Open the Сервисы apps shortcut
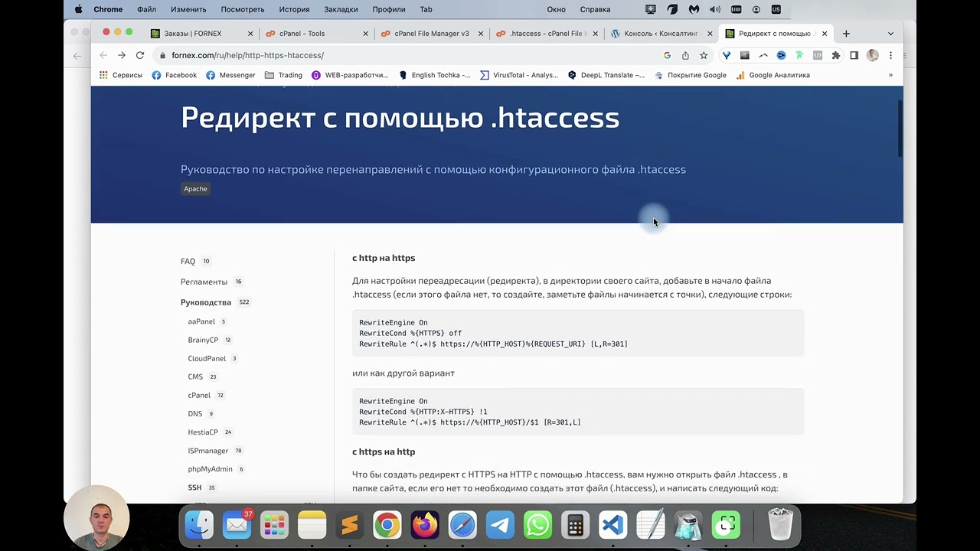 (121, 75)
